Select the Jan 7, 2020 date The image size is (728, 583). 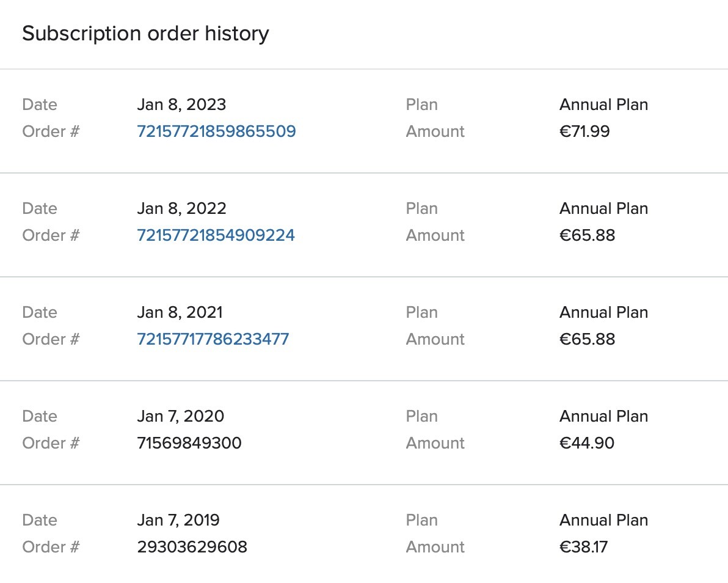pyautogui.click(x=180, y=416)
